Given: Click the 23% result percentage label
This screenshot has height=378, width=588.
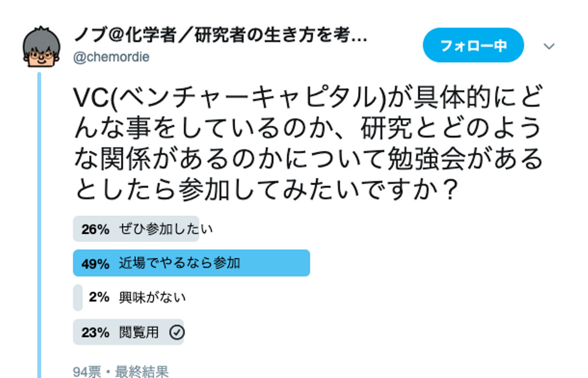Looking at the screenshot, I should (95, 333).
